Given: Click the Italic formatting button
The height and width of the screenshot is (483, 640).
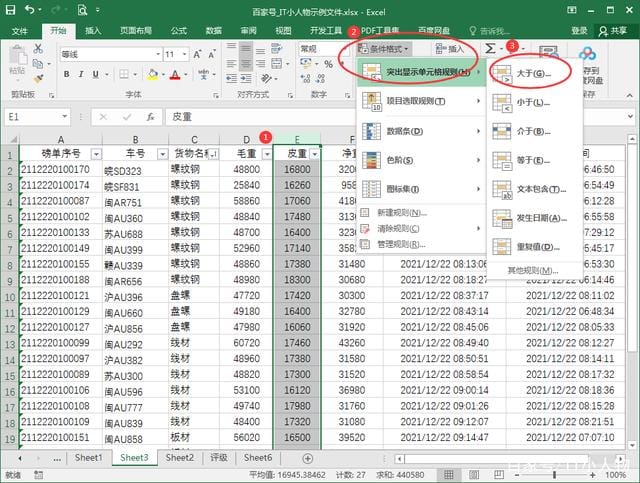Looking at the screenshot, I should [x=81, y=73].
